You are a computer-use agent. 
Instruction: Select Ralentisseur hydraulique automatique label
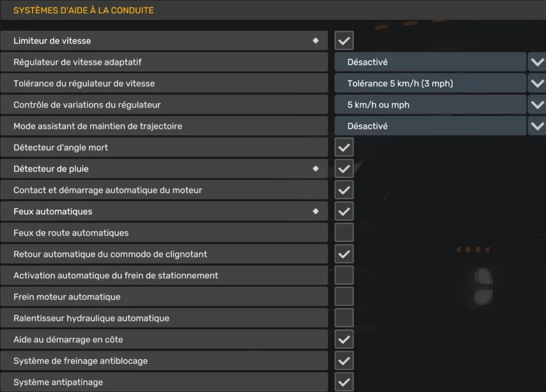tap(91, 318)
